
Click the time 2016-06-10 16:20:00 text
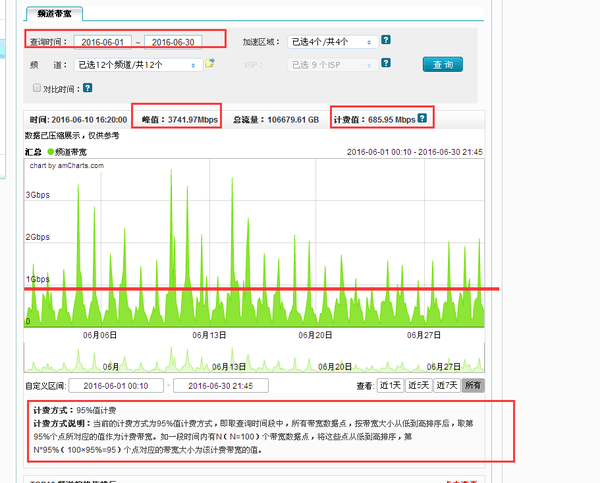(78, 120)
